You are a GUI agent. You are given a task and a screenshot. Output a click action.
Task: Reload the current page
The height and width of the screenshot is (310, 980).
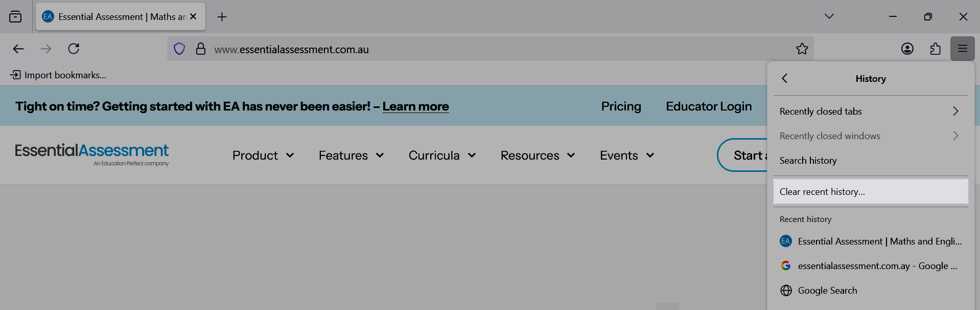(x=74, y=49)
